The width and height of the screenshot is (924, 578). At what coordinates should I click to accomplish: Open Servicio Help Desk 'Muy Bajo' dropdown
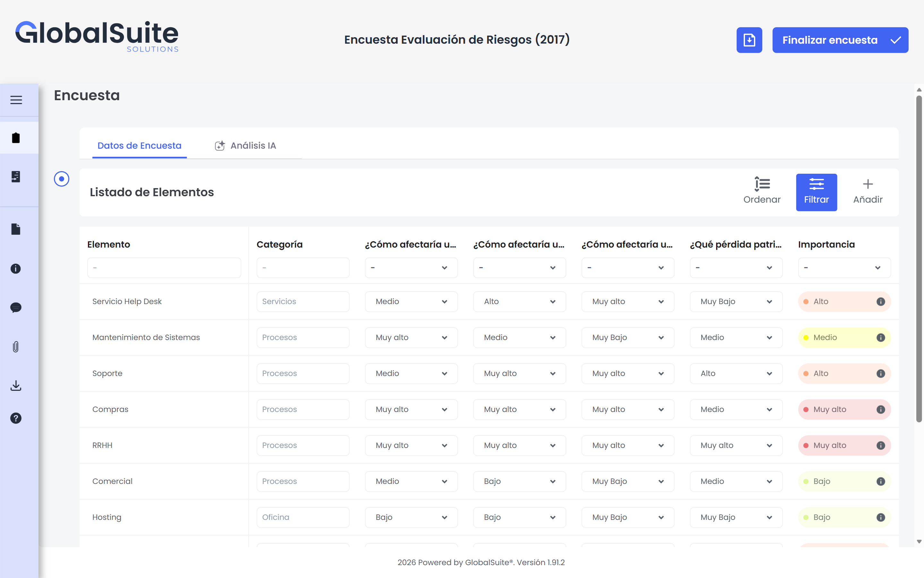coord(736,302)
